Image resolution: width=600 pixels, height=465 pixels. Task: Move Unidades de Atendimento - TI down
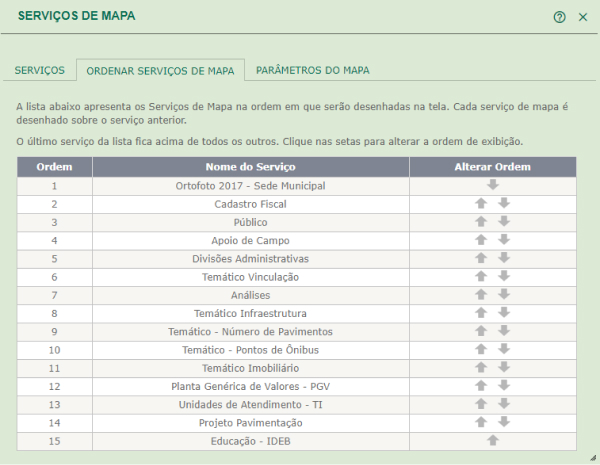click(504, 404)
